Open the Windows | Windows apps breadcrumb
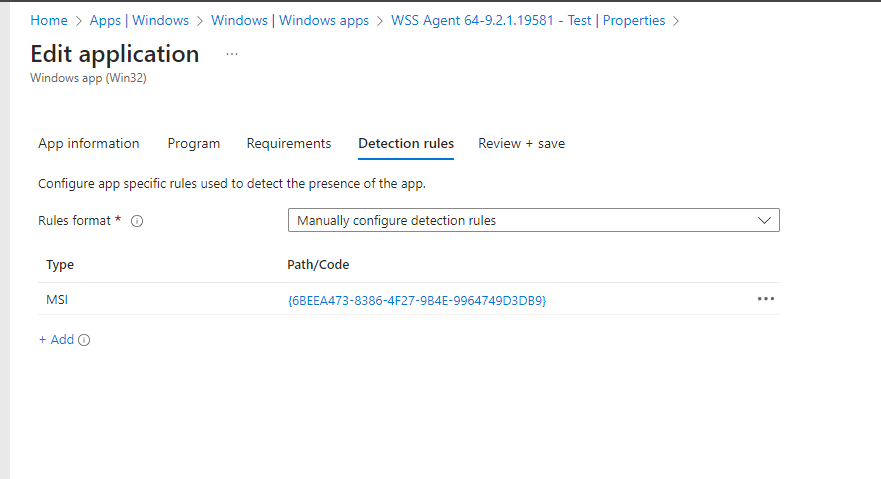This screenshot has height=479, width=881. pyautogui.click(x=290, y=21)
